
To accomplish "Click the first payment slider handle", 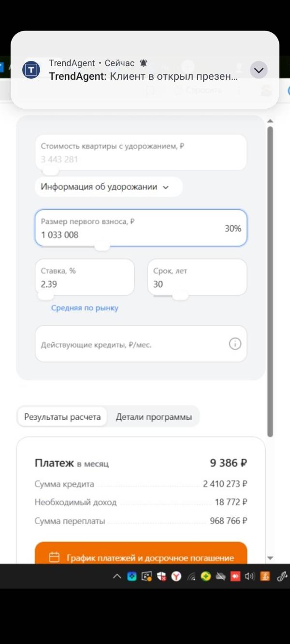I will coord(101,246).
